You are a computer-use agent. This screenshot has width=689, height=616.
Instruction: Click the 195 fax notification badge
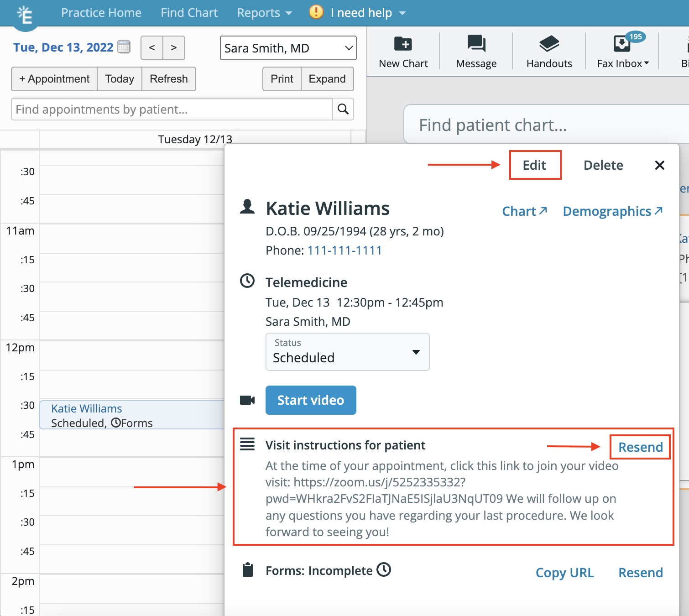tap(636, 37)
